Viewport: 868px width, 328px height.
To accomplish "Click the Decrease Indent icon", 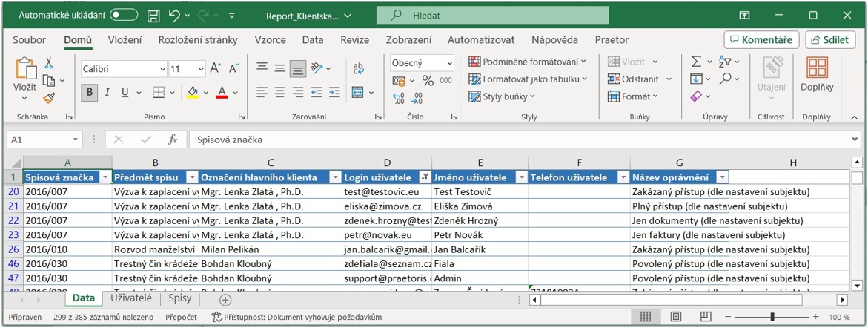I will click(x=317, y=93).
